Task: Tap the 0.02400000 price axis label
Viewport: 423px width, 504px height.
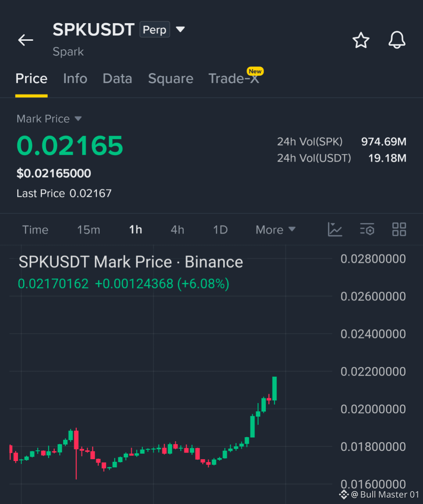Action: tap(373, 334)
